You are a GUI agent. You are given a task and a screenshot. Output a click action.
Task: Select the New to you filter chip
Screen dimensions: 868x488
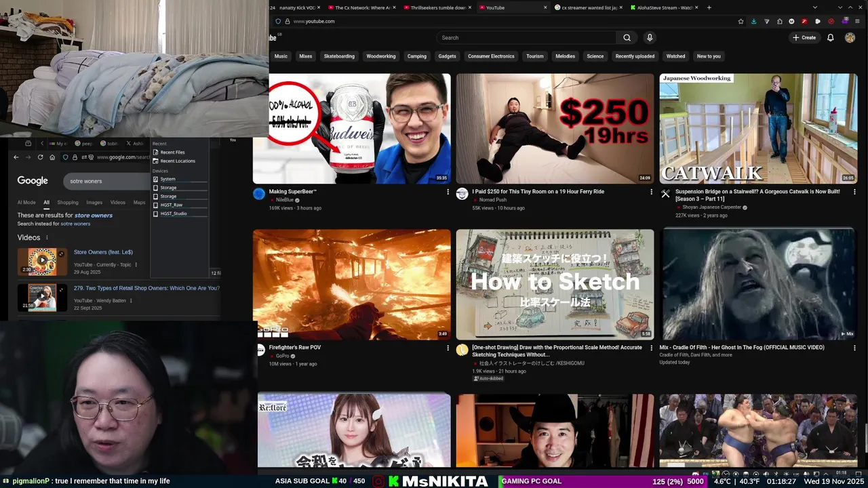pyautogui.click(x=709, y=56)
